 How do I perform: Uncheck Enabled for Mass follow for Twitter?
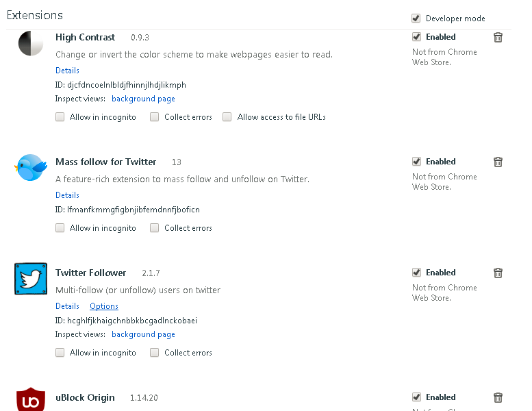[416, 162]
